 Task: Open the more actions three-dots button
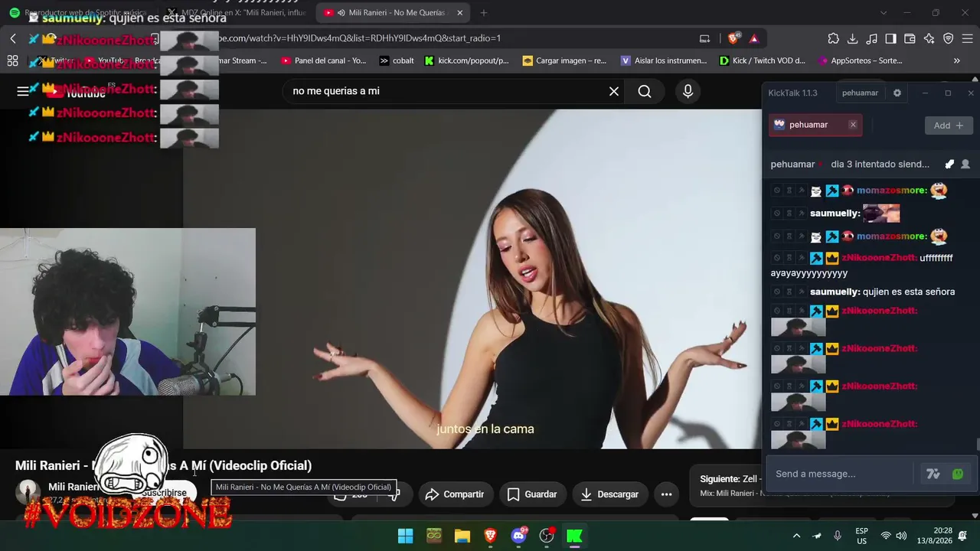click(666, 494)
